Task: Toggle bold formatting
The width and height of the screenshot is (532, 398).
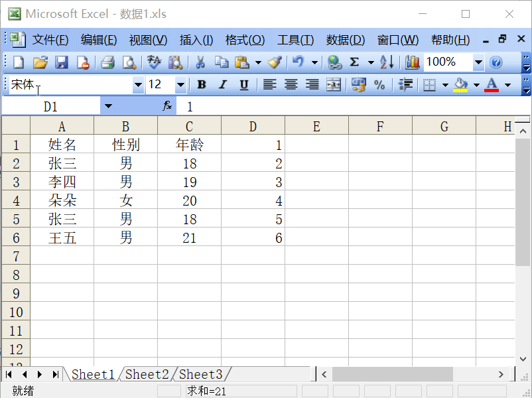Action: pos(201,85)
